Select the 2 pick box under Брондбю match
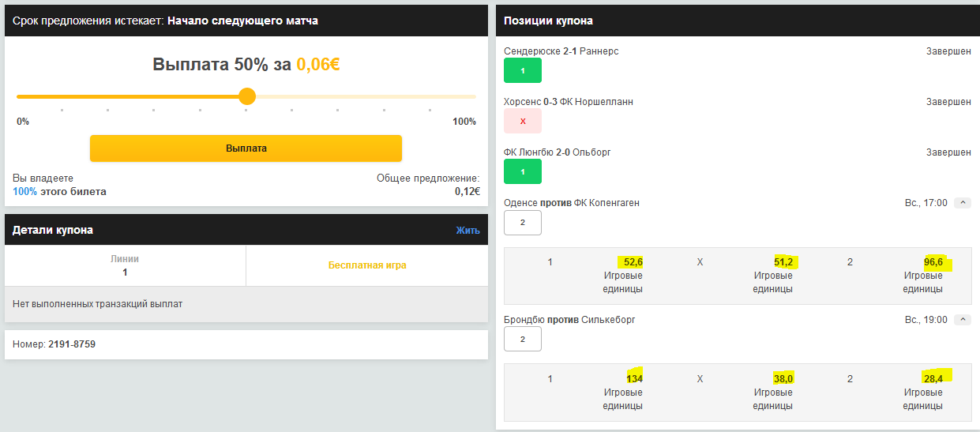This screenshot has width=980, height=432. point(523,340)
